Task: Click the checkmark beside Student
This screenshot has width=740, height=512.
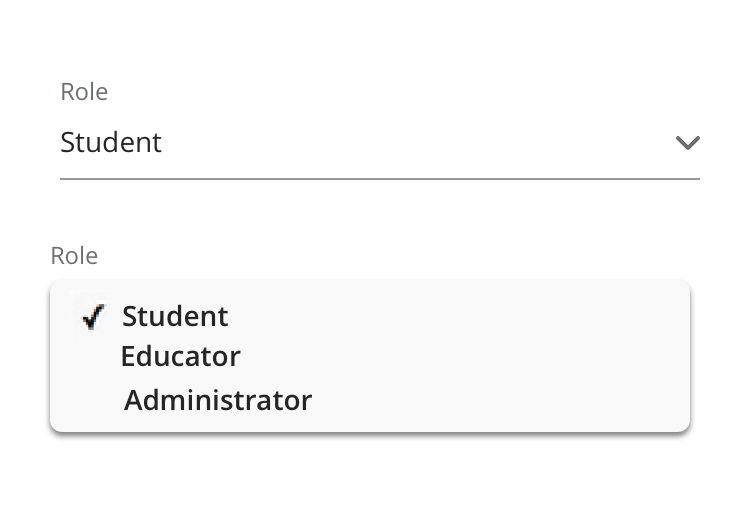Action: [x=94, y=317]
